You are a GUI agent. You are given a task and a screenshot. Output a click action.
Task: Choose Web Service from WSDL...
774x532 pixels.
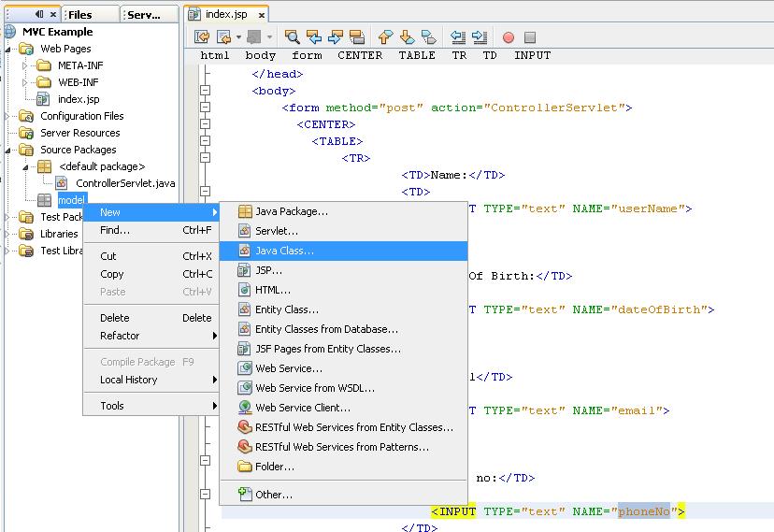(x=344, y=388)
